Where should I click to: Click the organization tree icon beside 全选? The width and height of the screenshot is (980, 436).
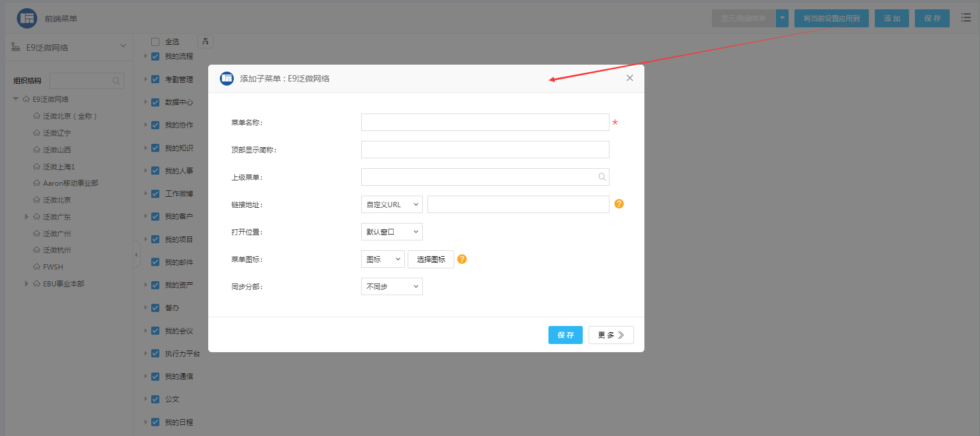coord(205,41)
